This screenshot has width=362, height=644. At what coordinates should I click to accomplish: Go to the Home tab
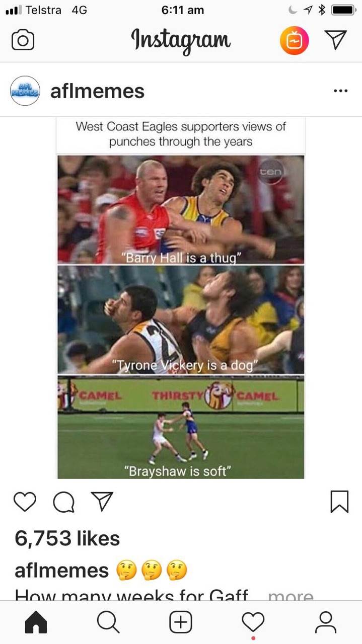coord(36,622)
